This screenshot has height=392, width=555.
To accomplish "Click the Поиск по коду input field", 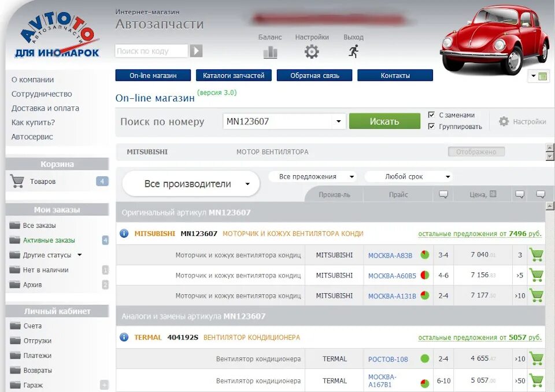I will 151,51.
